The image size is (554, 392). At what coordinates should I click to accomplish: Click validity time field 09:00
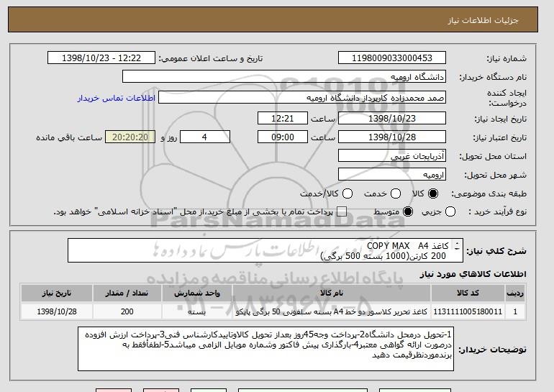coord(283,137)
